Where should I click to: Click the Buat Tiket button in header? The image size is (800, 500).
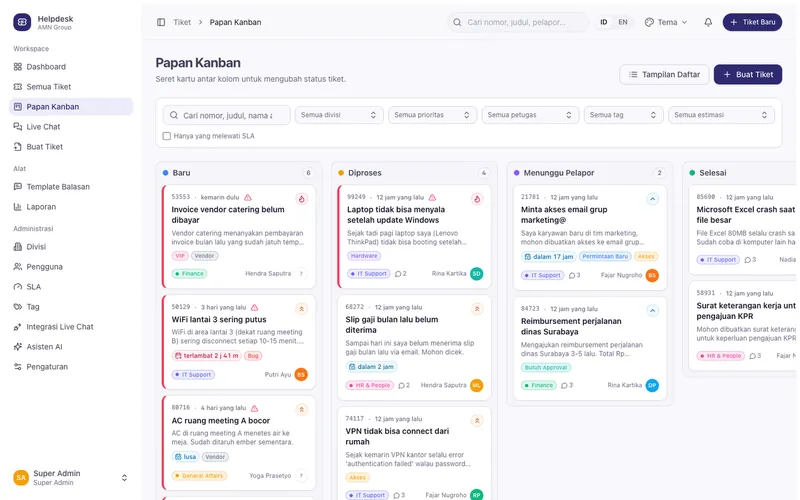click(x=747, y=74)
